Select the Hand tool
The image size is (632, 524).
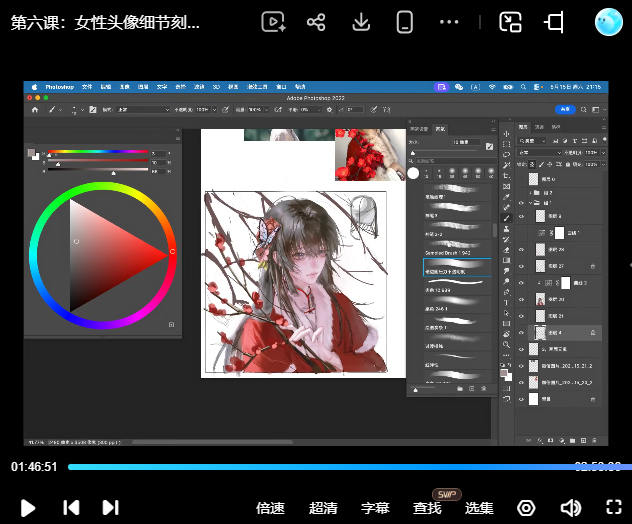click(506, 334)
